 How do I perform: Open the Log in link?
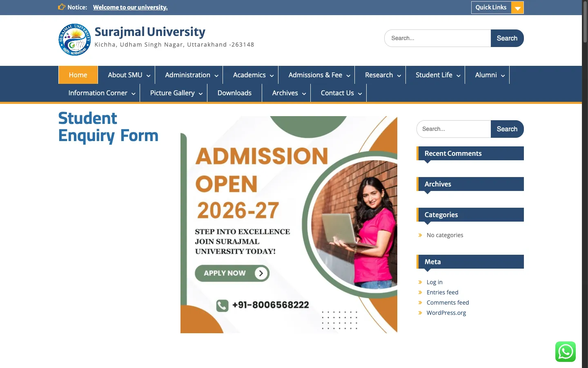point(434,282)
